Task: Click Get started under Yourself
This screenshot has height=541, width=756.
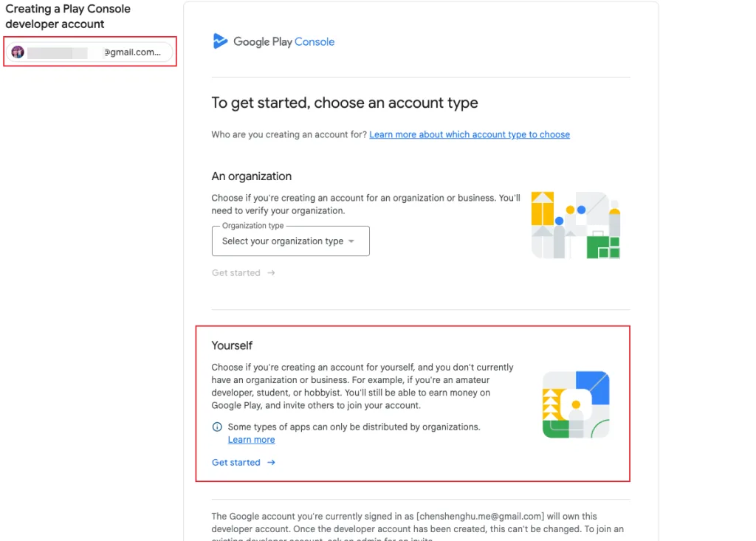Action: 236,463
